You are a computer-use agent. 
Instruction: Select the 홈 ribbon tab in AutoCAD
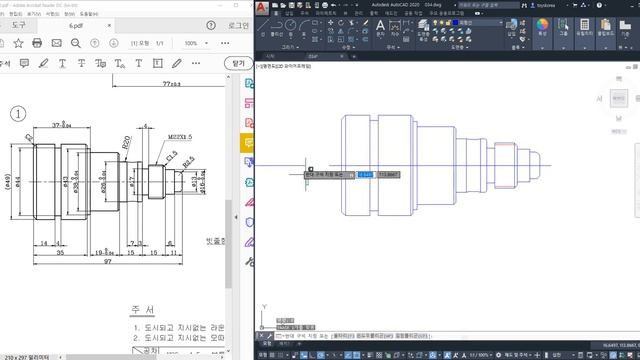[x=275, y=13]
